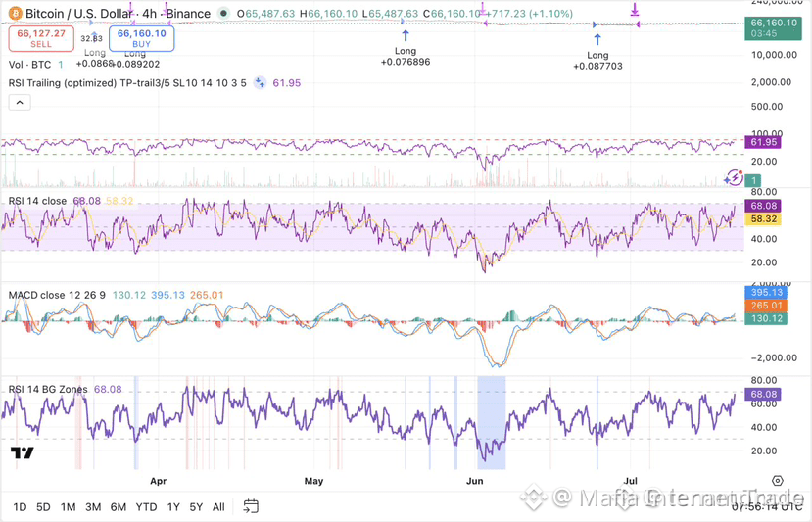The height and width of the screenshot is (522, 812).
Task: Click the green 130.12 axis label
Action: (x=765, y=318)
